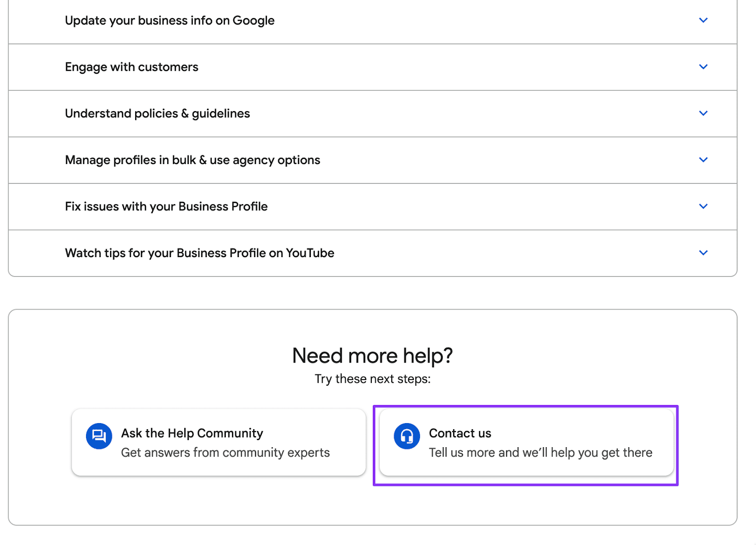Click the chevron beside Engage with customers
The image size is (756, 545).
click(x=703, y=67)
